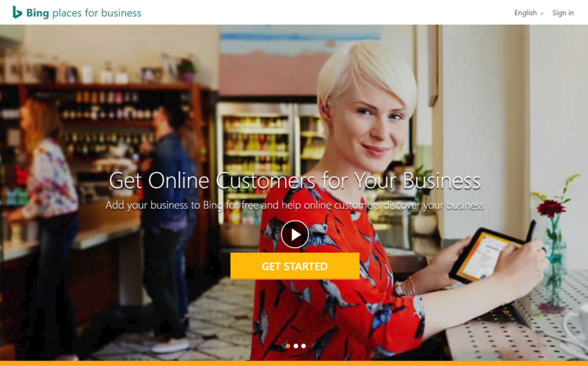The width and height of the screenshot is (588, 366).
Task: Switch to the third carousel slide dot
Action: 303,346
